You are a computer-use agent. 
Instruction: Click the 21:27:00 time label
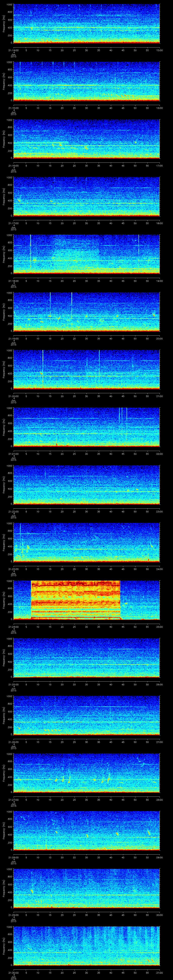(13, 799)
